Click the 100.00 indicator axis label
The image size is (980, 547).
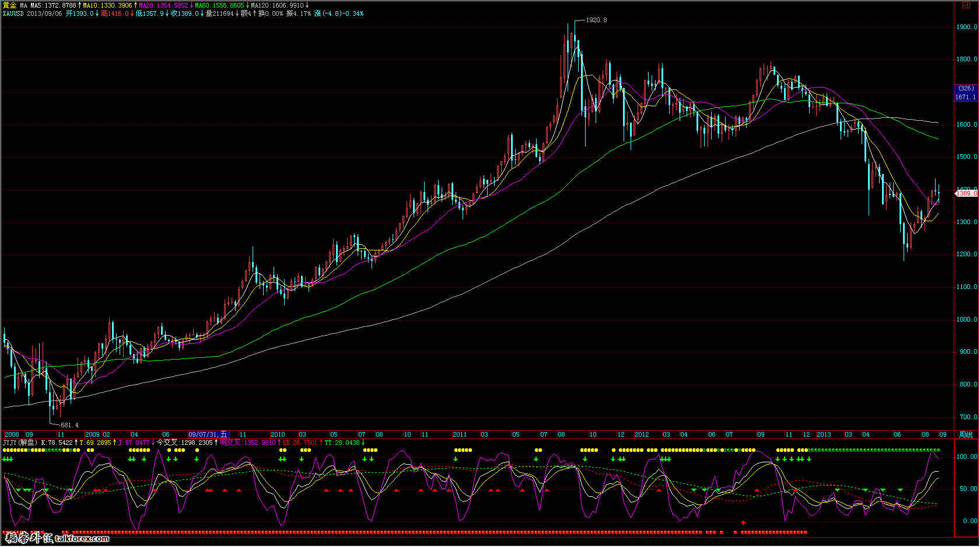(x=967, y=457)
